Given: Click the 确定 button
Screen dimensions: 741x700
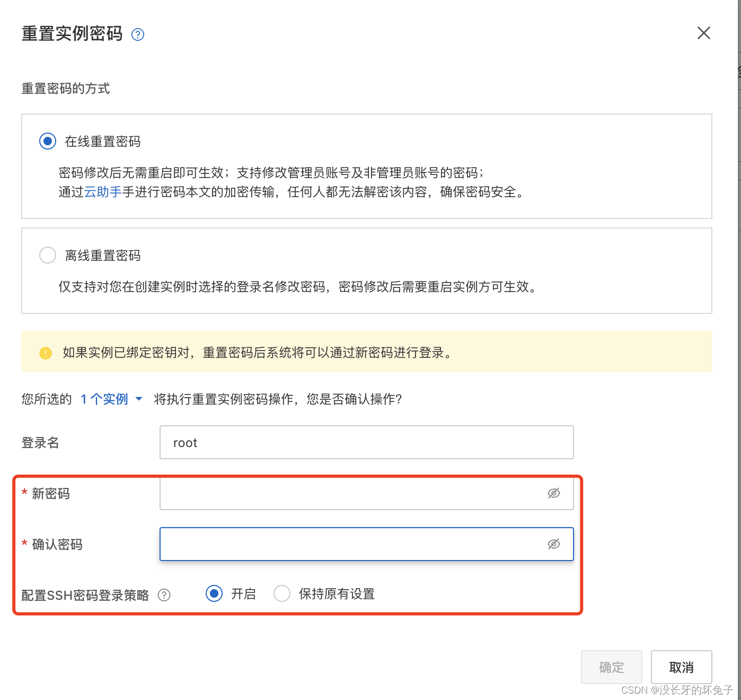Looking at the screenshot, I should [612, 667].
